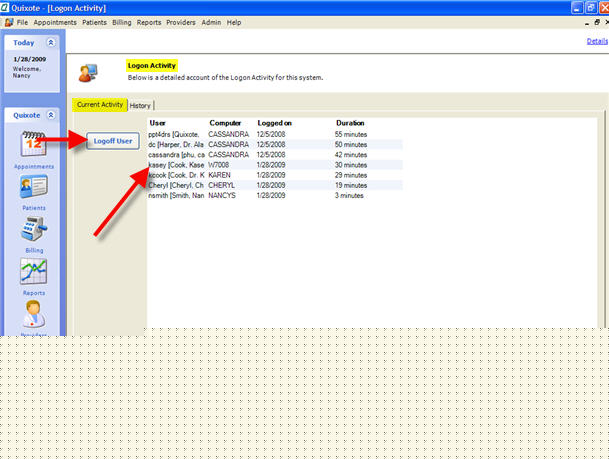Select the nsmith [Smith, Nan user row
Viewport: 609px width, 459px height.
click(275, 195)
